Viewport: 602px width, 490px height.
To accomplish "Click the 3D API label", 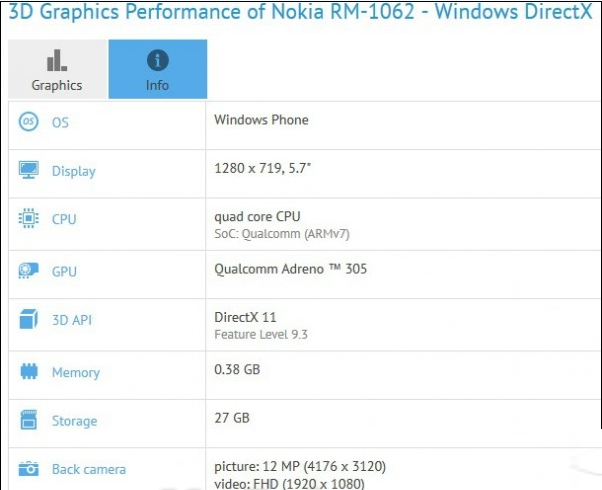I will pos(72,320).
